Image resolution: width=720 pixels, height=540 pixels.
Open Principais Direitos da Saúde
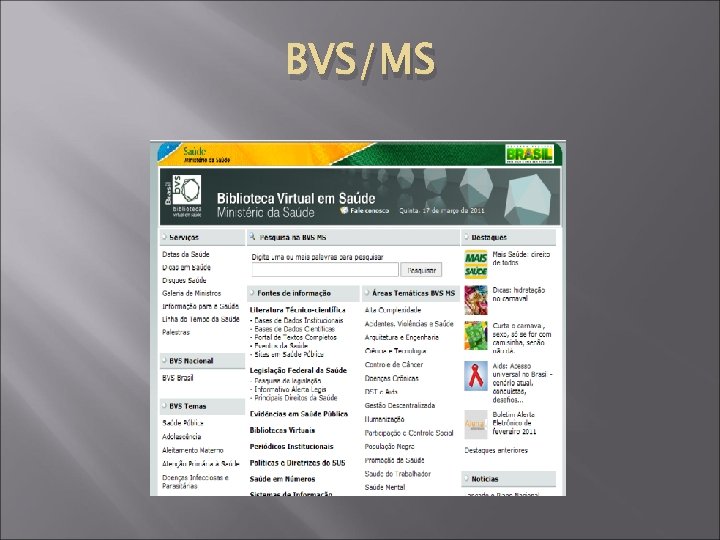296,398
